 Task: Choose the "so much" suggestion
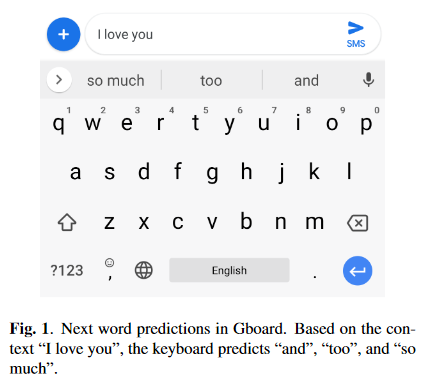(x=116, y=81)
